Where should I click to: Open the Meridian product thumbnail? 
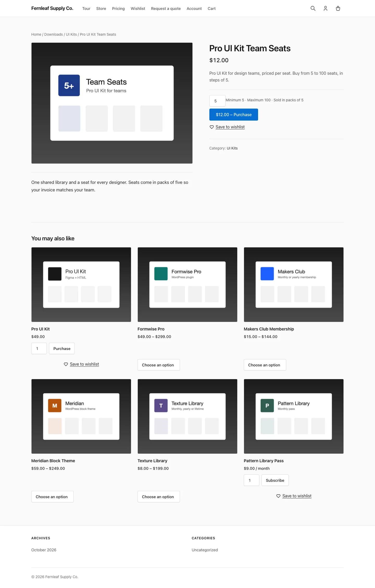(81, 416)
